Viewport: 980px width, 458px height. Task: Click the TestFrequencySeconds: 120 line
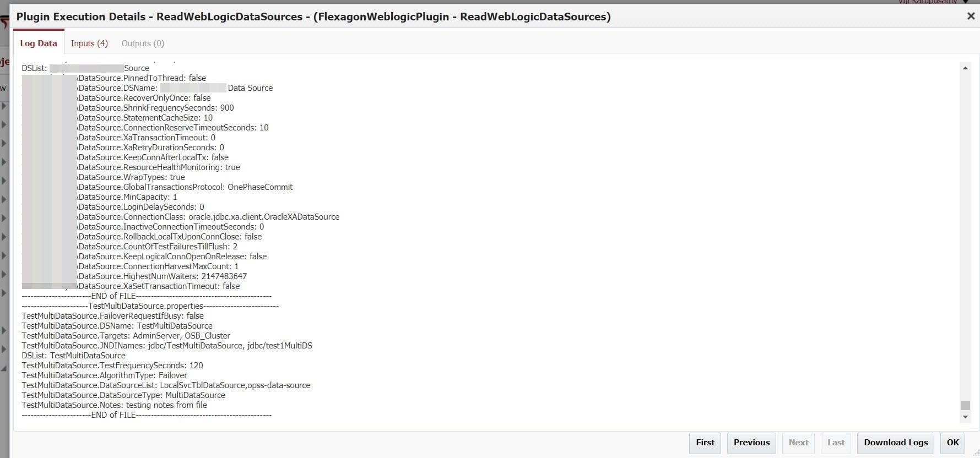click(112, 366)
